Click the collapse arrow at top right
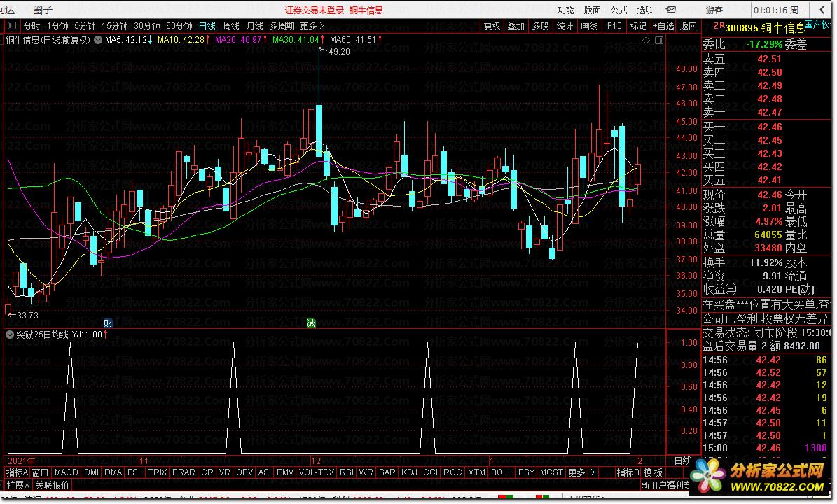This screenshot has width=837, height=504. tap(822, 10)
